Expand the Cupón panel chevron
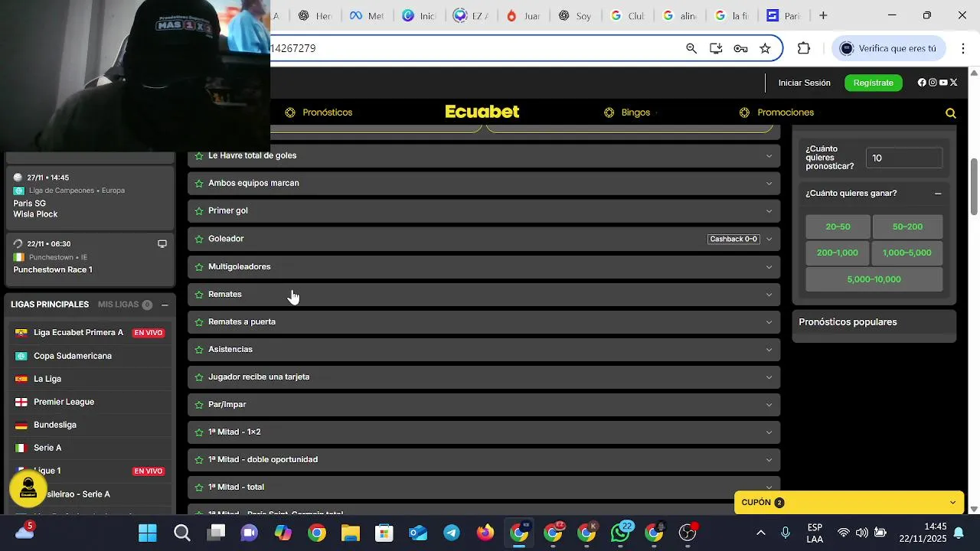The width and height of the screenshot is (980, 551). pyautogui.click(x=952, y=503)
